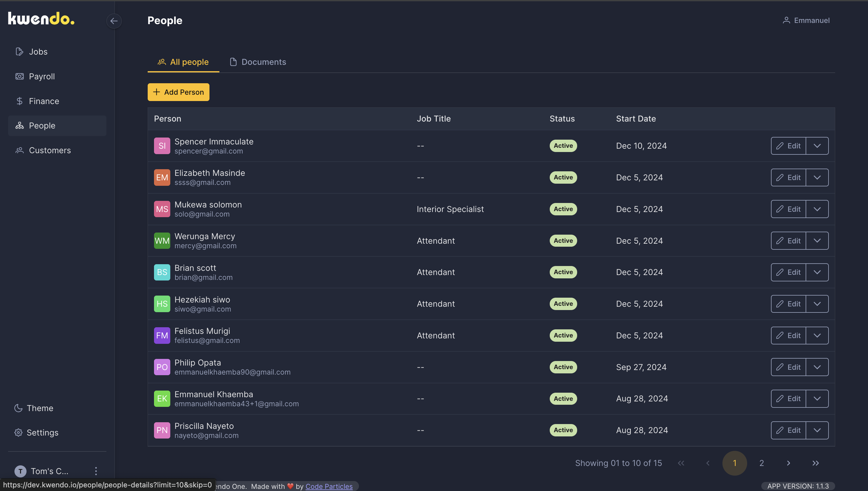
Task: Toggle Theme mode
Action: 34,408
